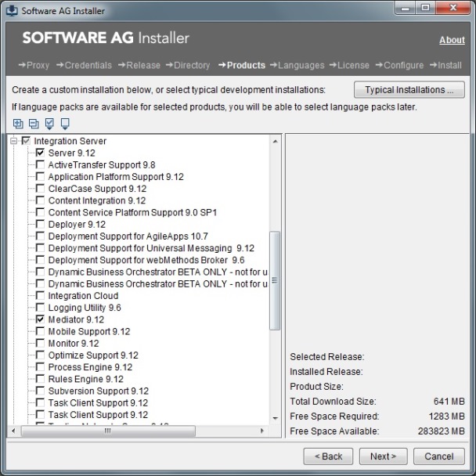The height and width of the screenshot is (476, 476).
Task: Enable the Monitor 9.12 checkbox
Action: pos(40,343)
